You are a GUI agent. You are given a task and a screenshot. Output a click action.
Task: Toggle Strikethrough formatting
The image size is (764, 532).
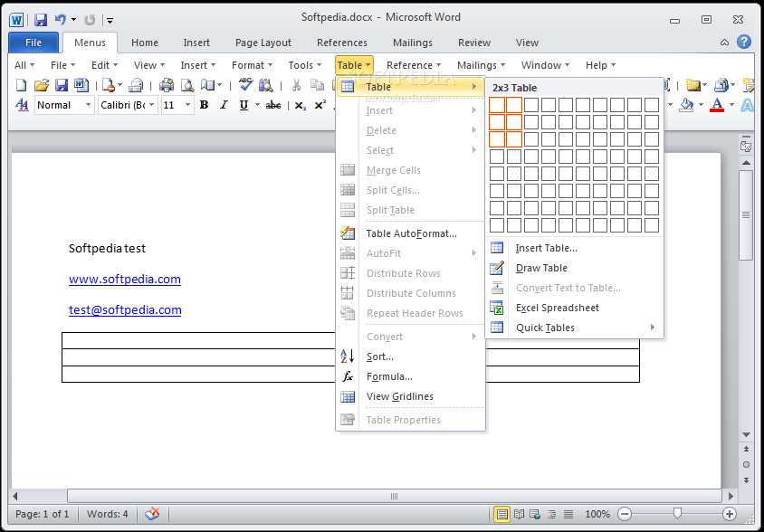pos(273,105)
